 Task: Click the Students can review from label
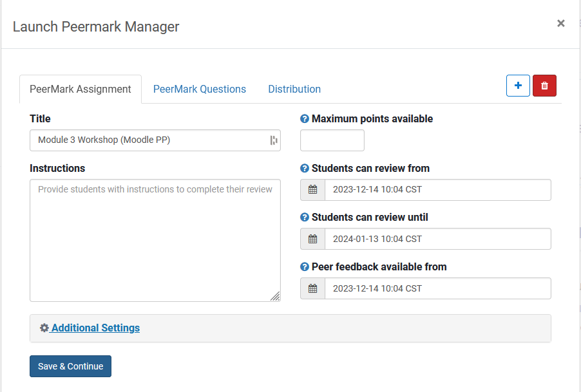(370, 169)
